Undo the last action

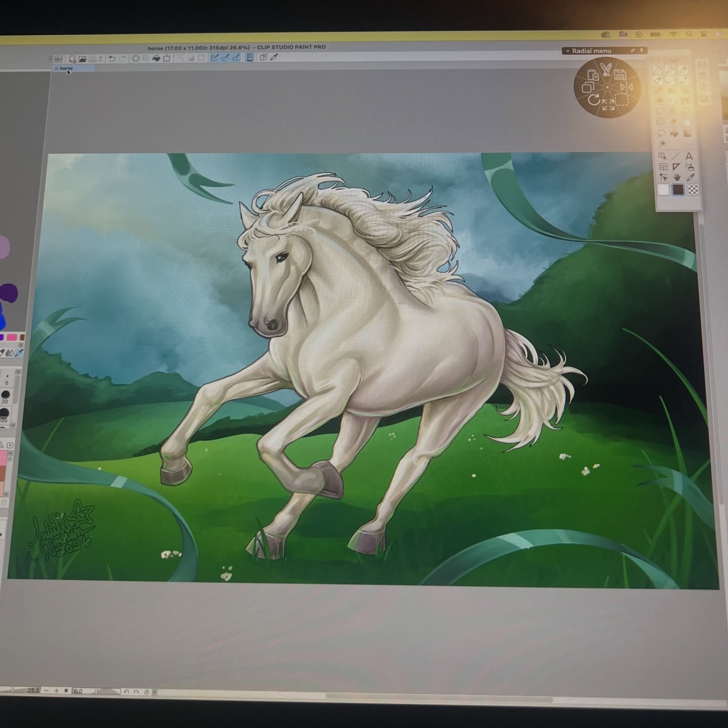(112, 59)
